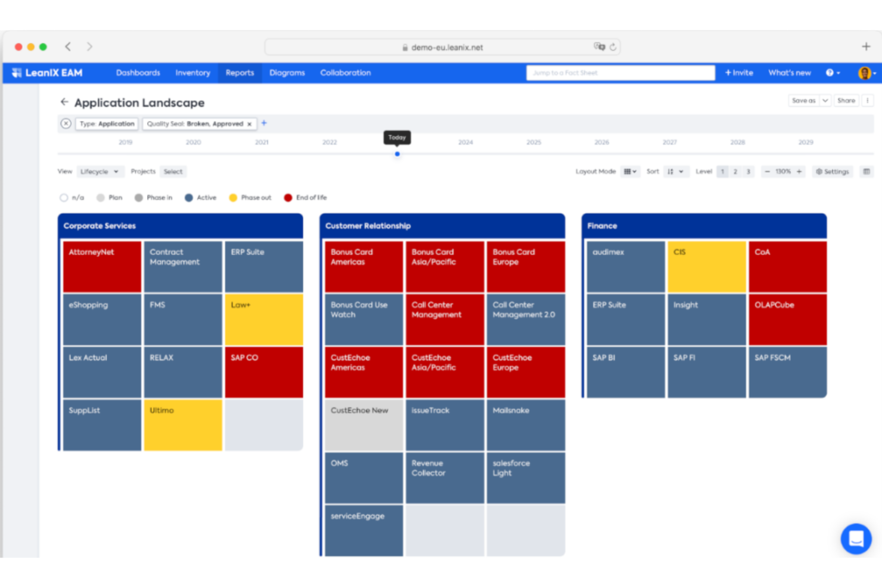This screenshot has height=588, width=882.
Task: Open the Settings icon in the report toolbar
Action: (x=832, y=172)
